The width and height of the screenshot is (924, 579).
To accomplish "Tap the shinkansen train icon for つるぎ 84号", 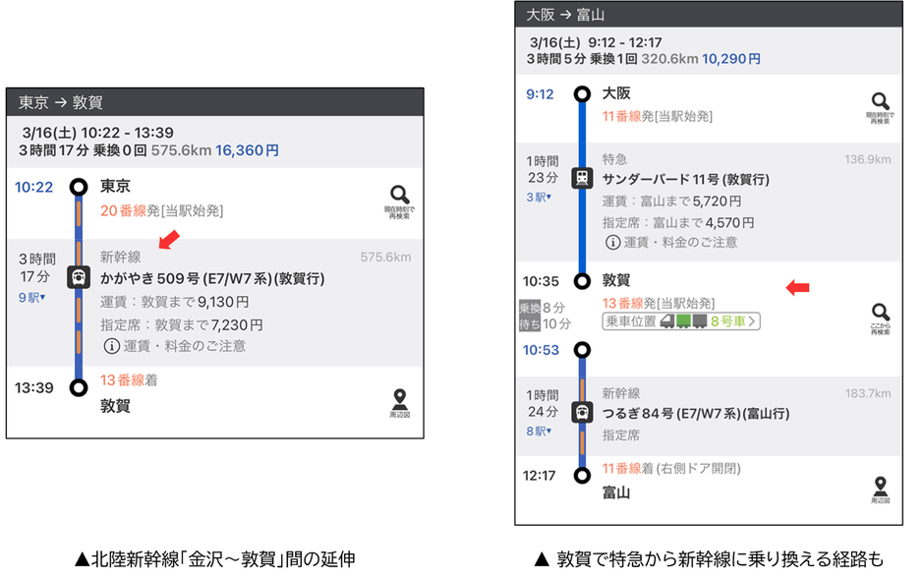I will point(582,412).
